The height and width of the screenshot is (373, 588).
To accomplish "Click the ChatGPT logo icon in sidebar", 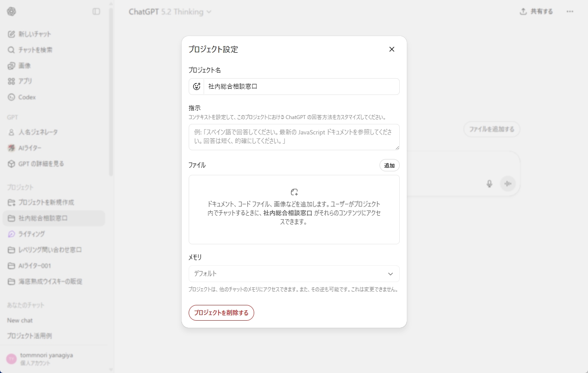I will pyautogui.click(x=11, y=11).
